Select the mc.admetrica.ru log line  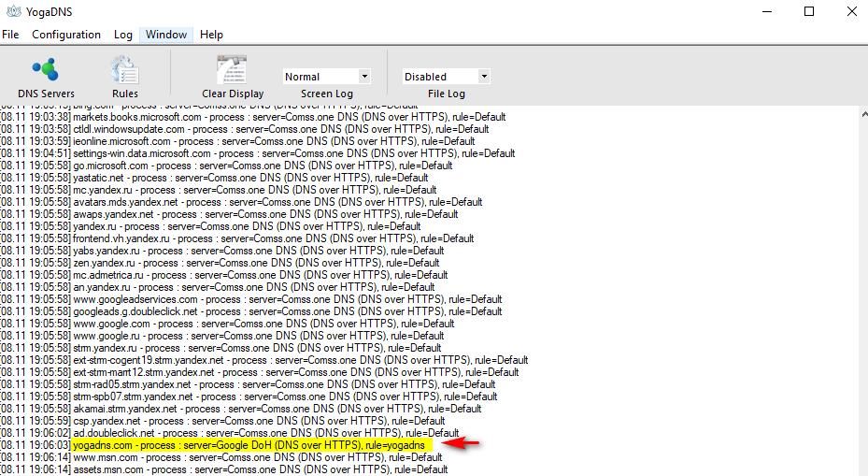[224, 275]
